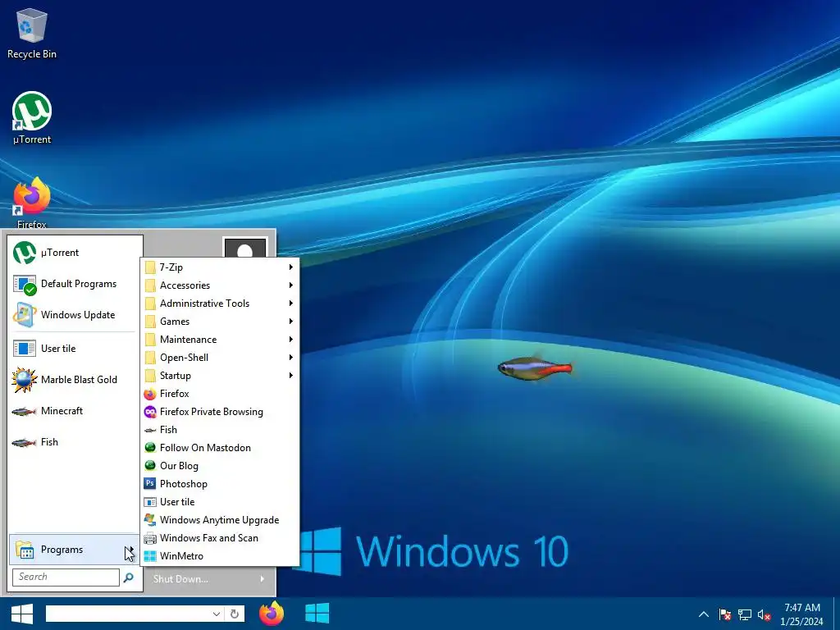Click the swimming fish on desktop

tap(535, 368)
